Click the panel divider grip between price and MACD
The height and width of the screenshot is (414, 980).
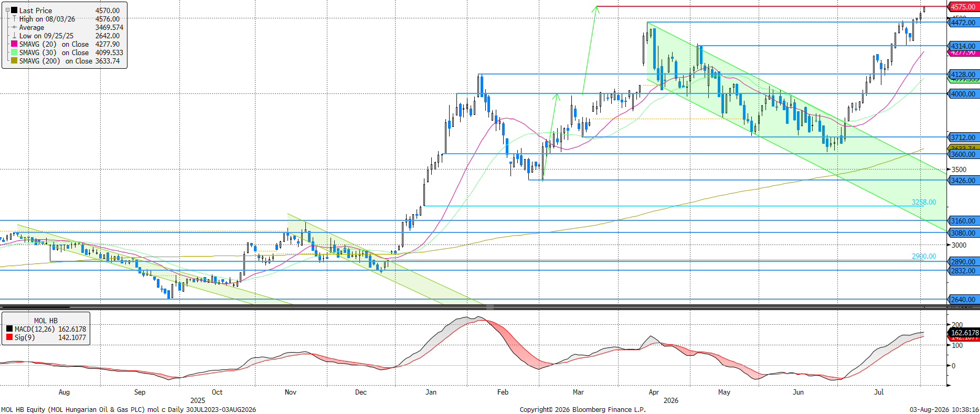click(x=489, y=306)
